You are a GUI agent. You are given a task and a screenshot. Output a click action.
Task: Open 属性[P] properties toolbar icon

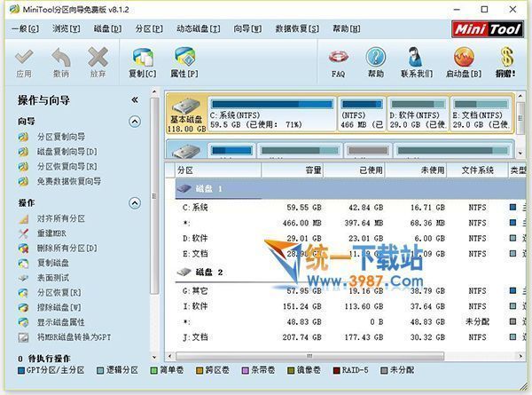184,58
